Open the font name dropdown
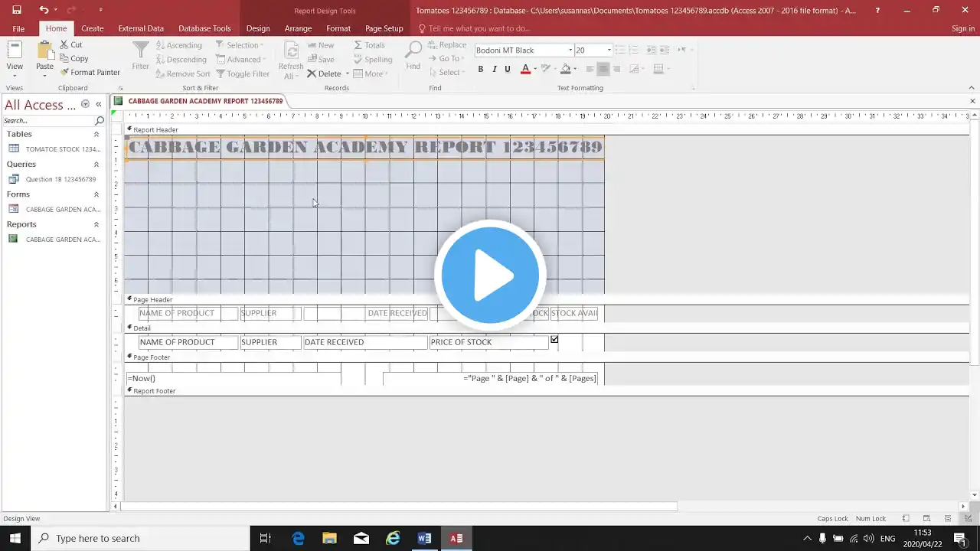 point(570,51)
